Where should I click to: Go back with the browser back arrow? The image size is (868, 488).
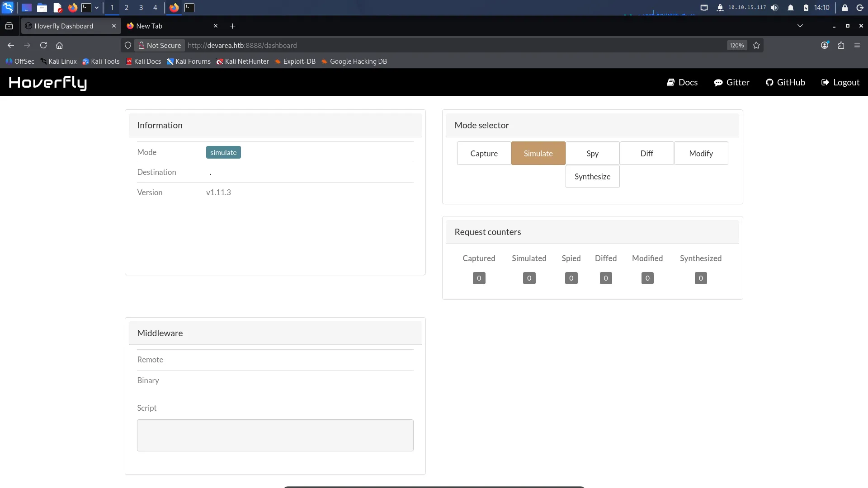pos(11,45)
